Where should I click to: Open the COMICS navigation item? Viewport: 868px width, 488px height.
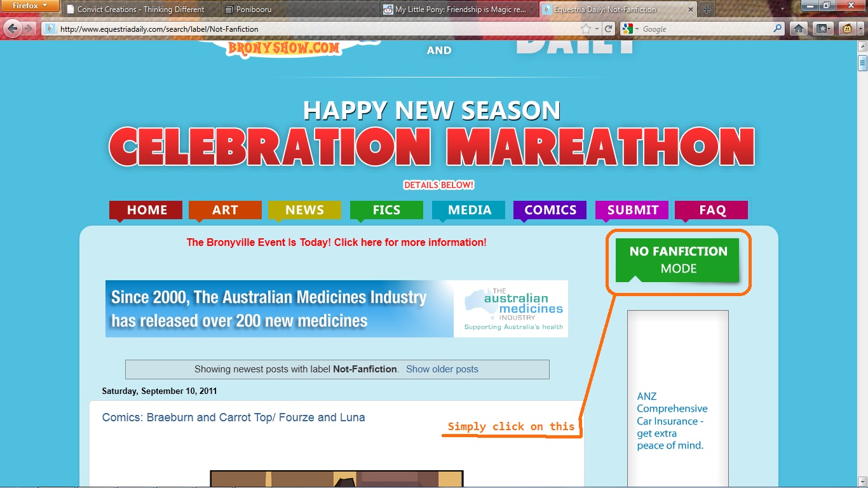pyautogui.click(x=550, y=210)
